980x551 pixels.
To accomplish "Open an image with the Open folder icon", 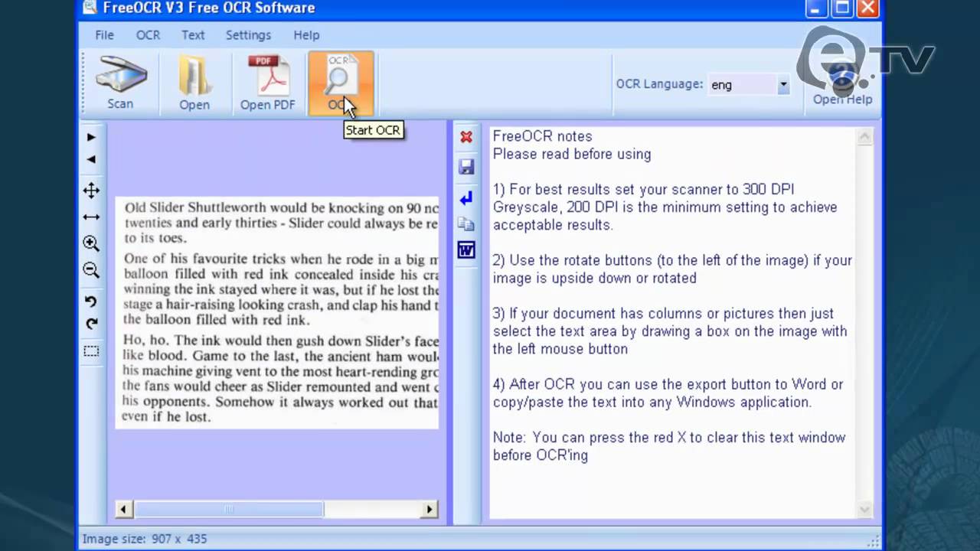I will point(194,84).
